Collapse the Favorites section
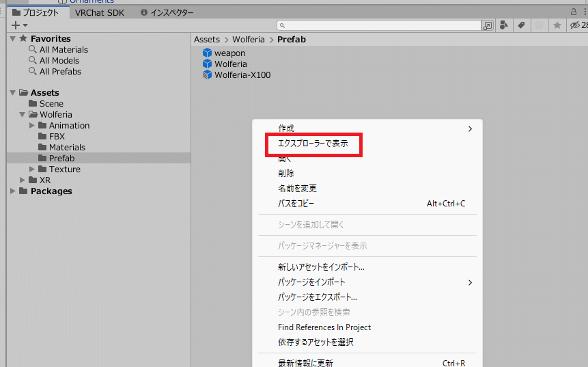Viewport: 588px width, 367px height. click(x=13, y=39)
